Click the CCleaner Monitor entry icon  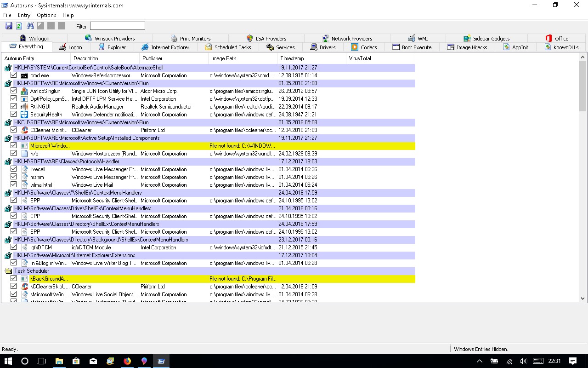click(24, 130)
